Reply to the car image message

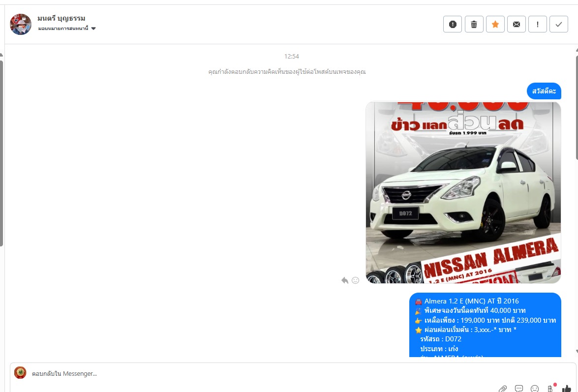(345, 280)
